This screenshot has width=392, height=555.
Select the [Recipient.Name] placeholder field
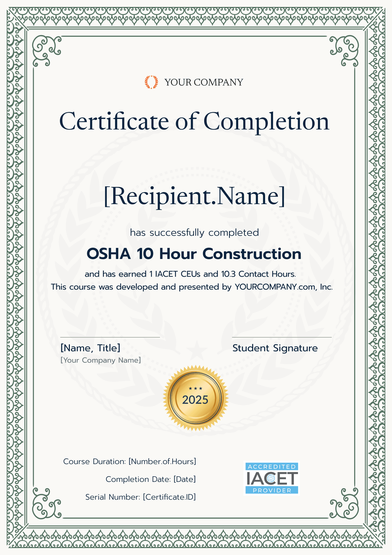click(x=195, y=196)
